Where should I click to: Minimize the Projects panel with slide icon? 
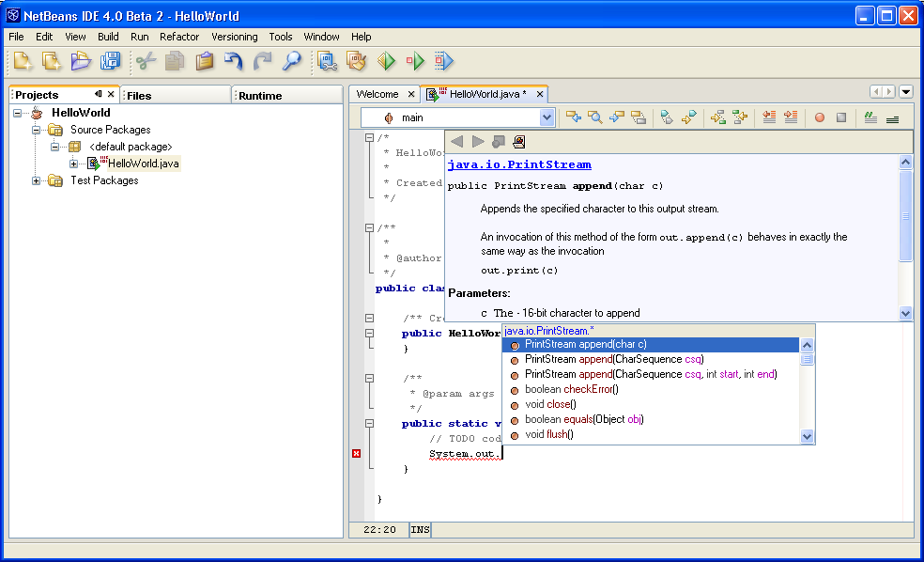[98, 94]
